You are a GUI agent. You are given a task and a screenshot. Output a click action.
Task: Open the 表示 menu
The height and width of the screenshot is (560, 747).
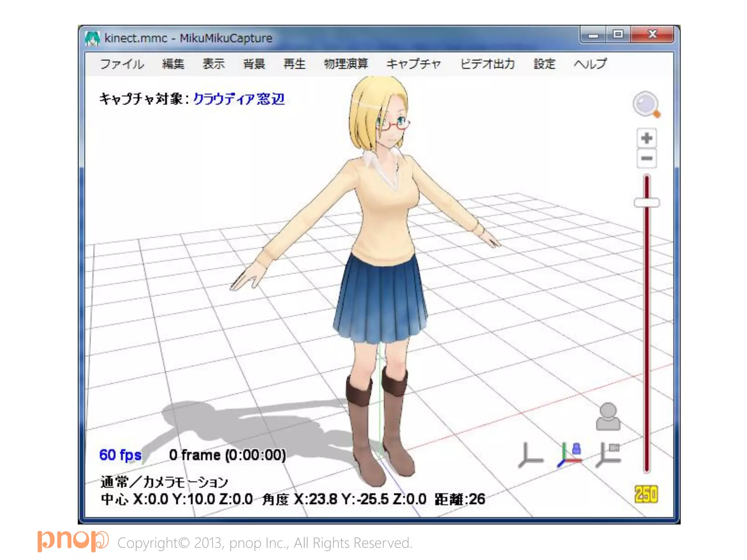coord(214,64)
